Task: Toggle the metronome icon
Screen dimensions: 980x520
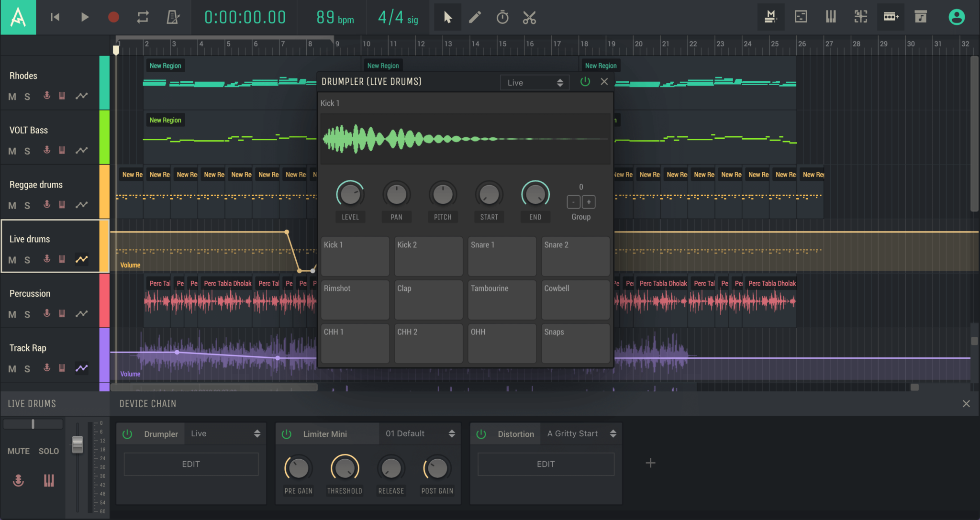Action: tap(173, 18)
